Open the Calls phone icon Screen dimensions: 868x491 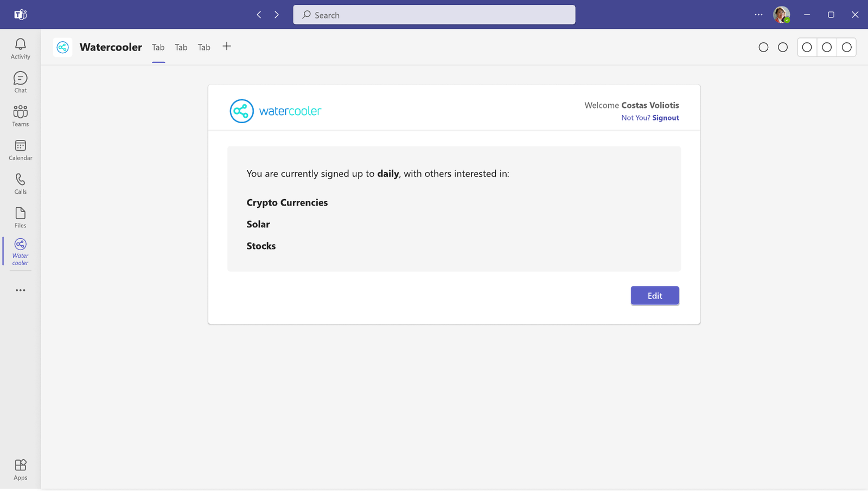pyautogui.click(x=20, y=184)
